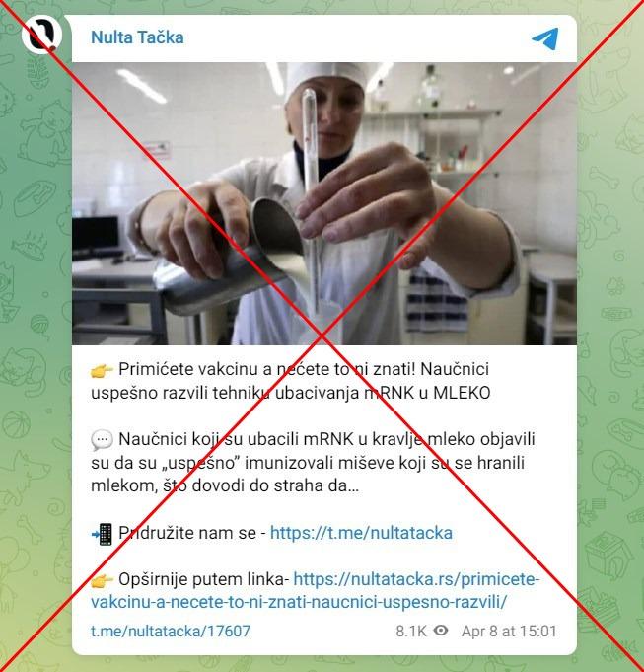
Task: Click the Apr 8 at 15:01 timestamp
Action: [x=509, y=631]
